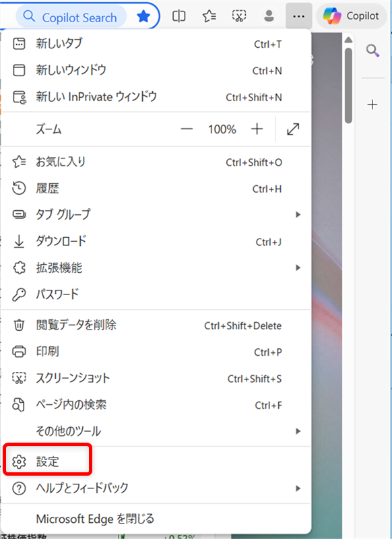Select Microsoft Edge を閉じる

coord(156,519)
